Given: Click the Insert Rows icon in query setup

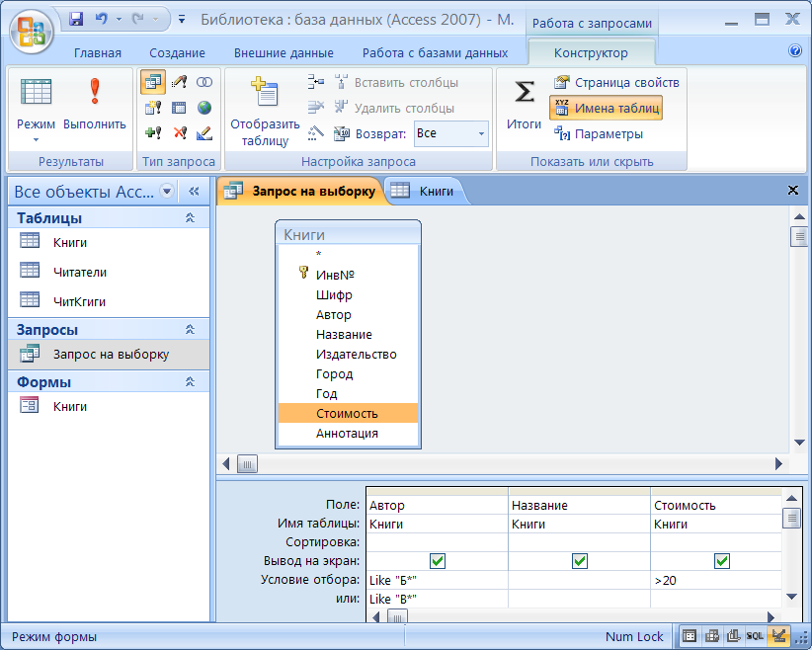Looking at the screenshot, I should coord(315,82).
